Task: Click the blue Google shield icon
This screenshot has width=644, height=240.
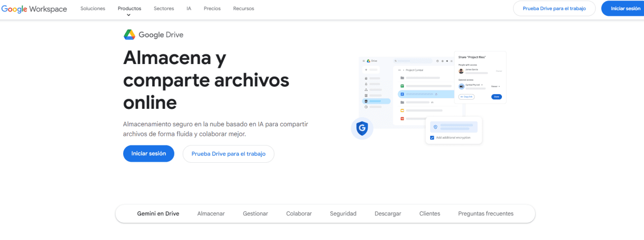Action: click(x=362, y=129)
